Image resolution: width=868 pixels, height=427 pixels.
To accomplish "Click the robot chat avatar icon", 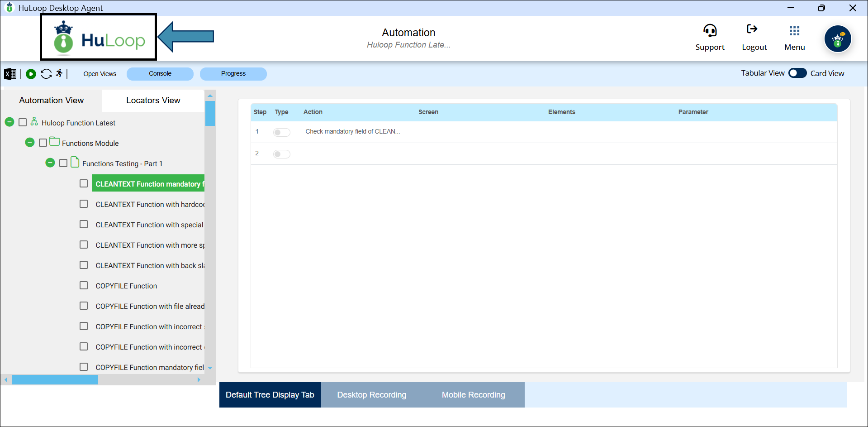I will coord(838,39).
